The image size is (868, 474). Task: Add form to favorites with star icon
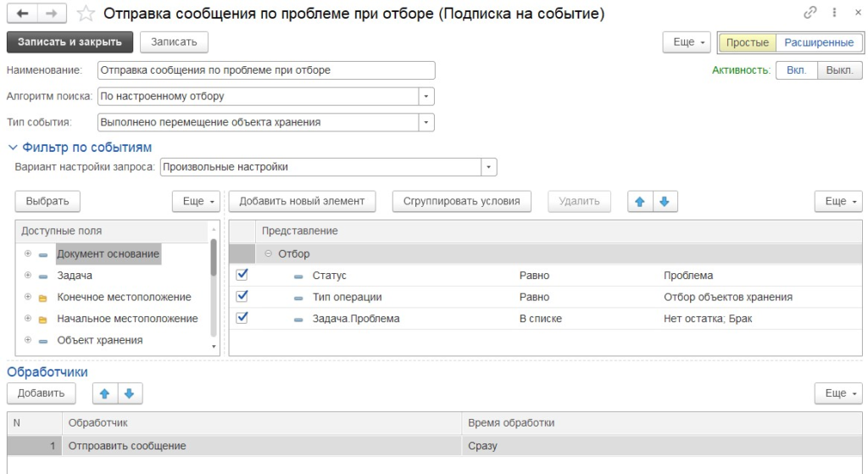(x=85, y=14)
